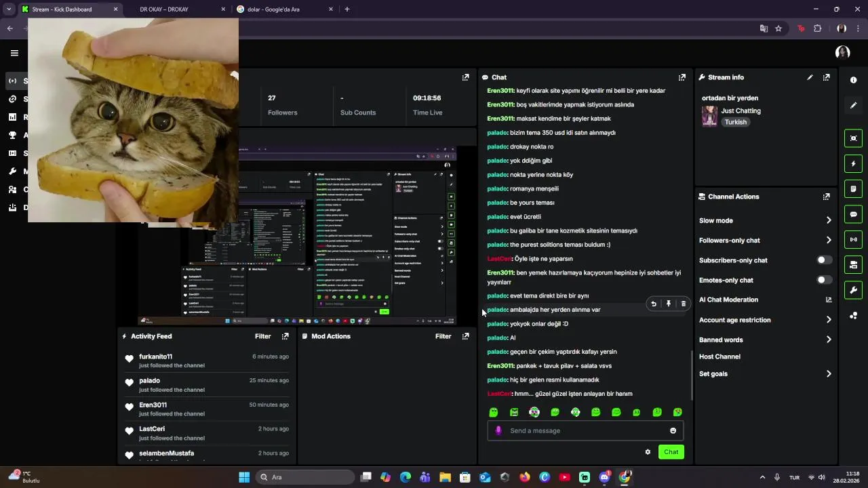Toggle the broadcast signal panel icon

click(853, 239)
